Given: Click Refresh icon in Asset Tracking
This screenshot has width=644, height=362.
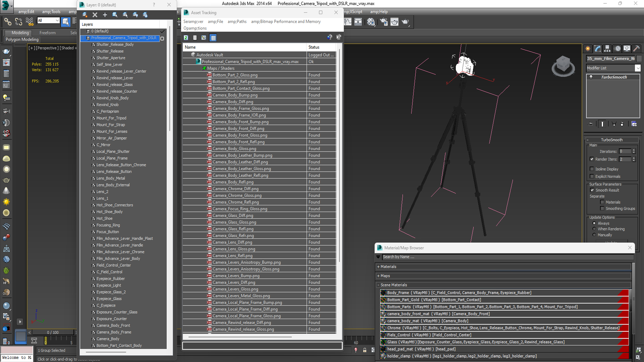Looking at the screenshot, I should [x=186, y=38].
